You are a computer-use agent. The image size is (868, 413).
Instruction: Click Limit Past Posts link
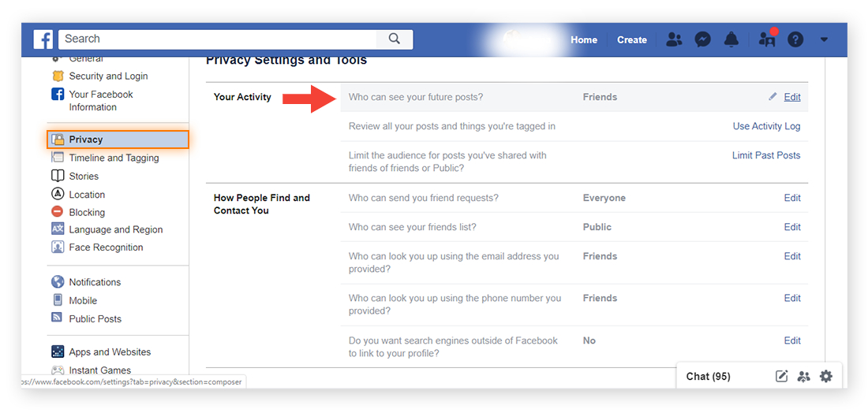coord(766,155)
